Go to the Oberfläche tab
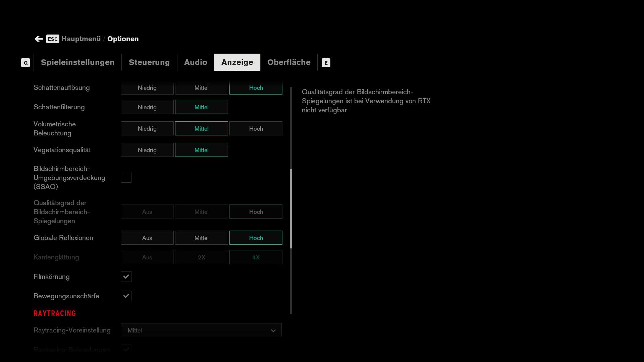 tap(289, 62)
